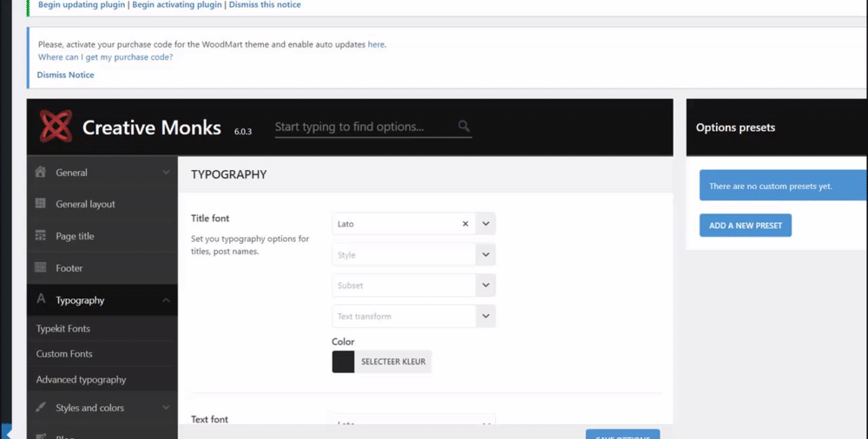Click the General home icon in sidebar
Image resolution: width=868 pixels, height=439 pixels.
click(x=41, y=172)
